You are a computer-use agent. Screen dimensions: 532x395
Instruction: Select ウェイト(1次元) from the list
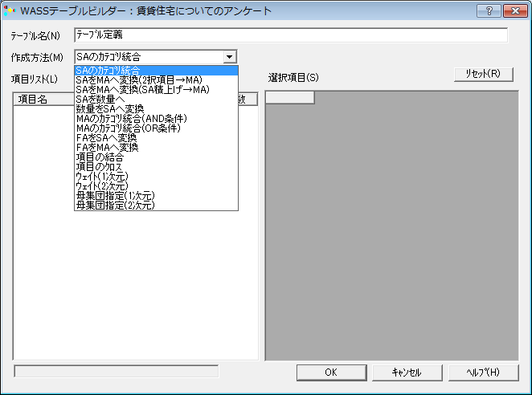156,177
